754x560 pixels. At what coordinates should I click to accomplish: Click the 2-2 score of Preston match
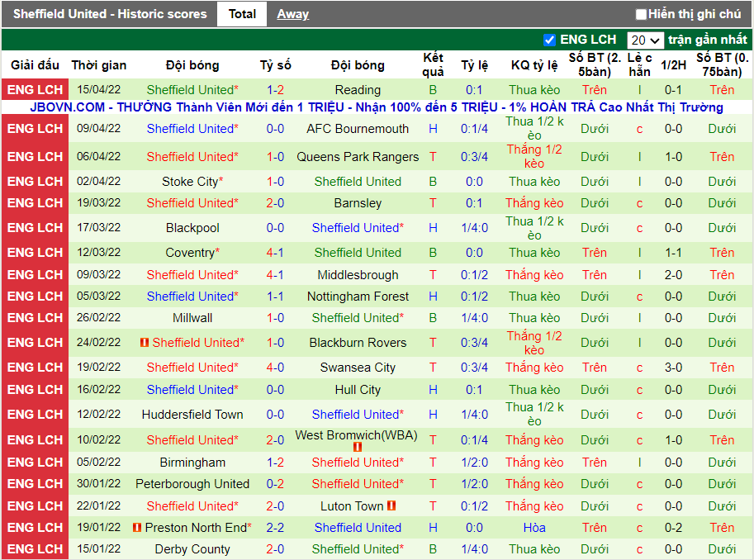pyautogui.click(x=276, y=528)
